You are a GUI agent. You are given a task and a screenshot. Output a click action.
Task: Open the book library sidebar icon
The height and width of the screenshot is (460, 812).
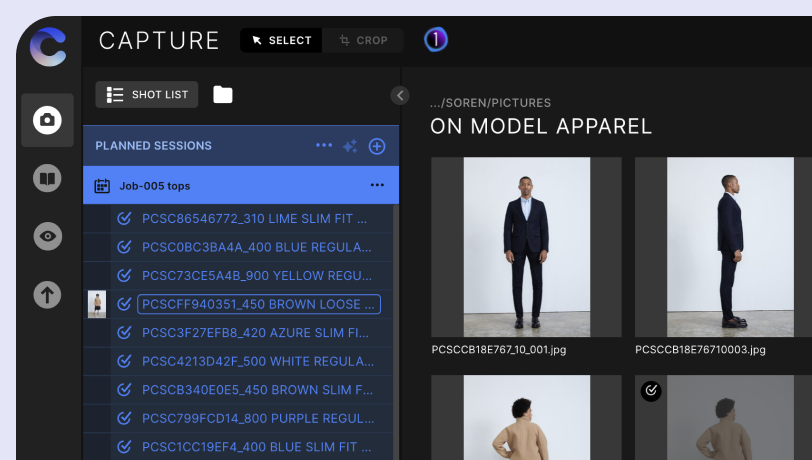click(x=47, y=179)
